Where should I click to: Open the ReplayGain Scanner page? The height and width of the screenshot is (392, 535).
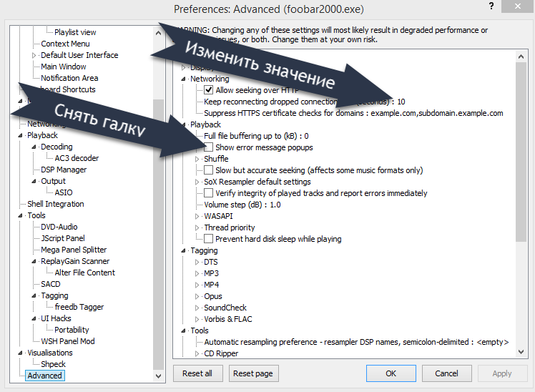click(75, 261)
